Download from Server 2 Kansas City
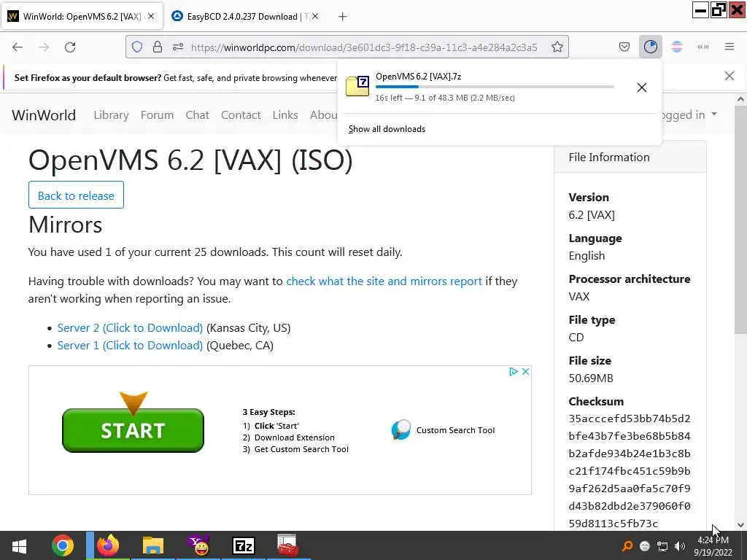747x560 pixels. [x=130, y=328]
